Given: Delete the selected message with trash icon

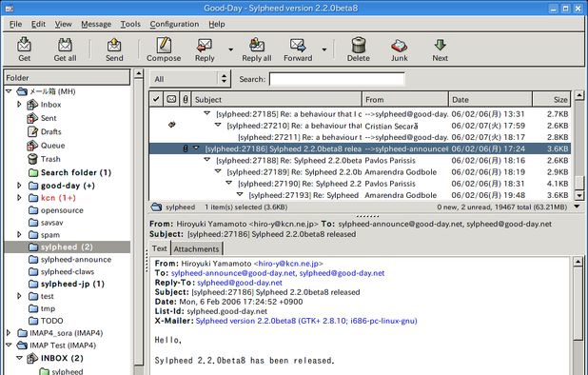Looking at the screenshot, I should 359,45.
